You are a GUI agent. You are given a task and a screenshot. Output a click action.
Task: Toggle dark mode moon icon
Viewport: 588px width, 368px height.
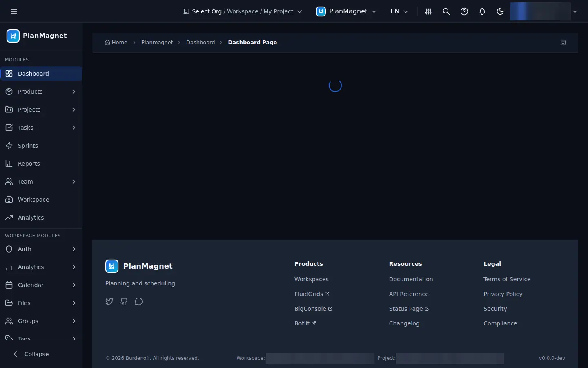coord(500,11)
